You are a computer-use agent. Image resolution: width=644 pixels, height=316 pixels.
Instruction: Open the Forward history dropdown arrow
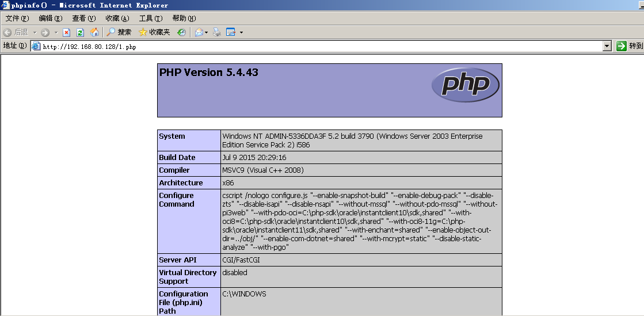56,32
